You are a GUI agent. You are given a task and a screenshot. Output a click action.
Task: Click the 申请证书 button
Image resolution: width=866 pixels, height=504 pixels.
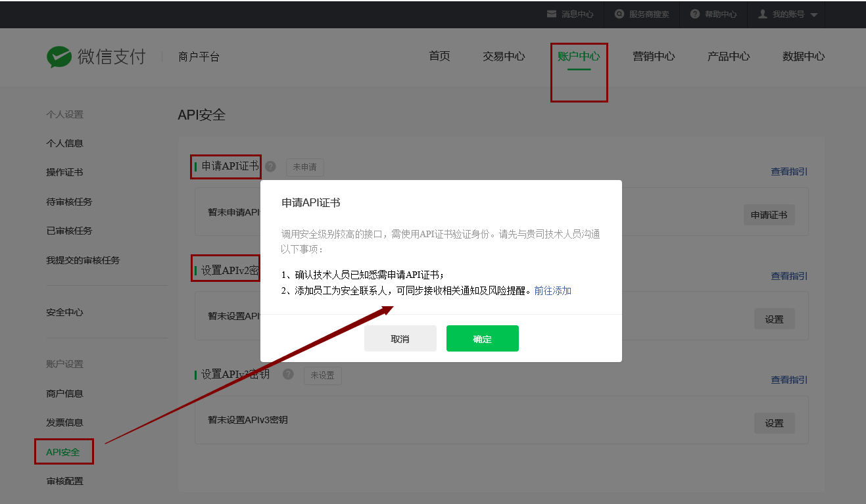[x=769, y=215]
